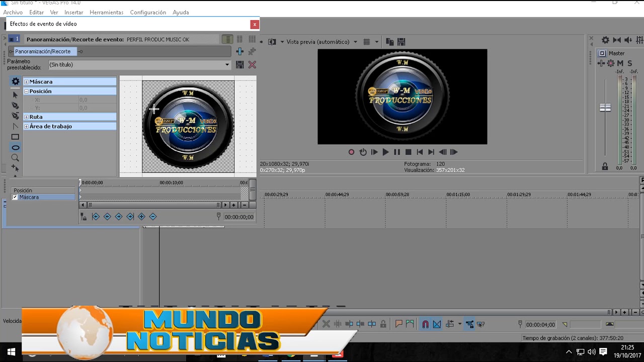The width and height of the screenshot is (644, 362).
Task: Open the mixer settings gear icon
Action: coord(605,40)
